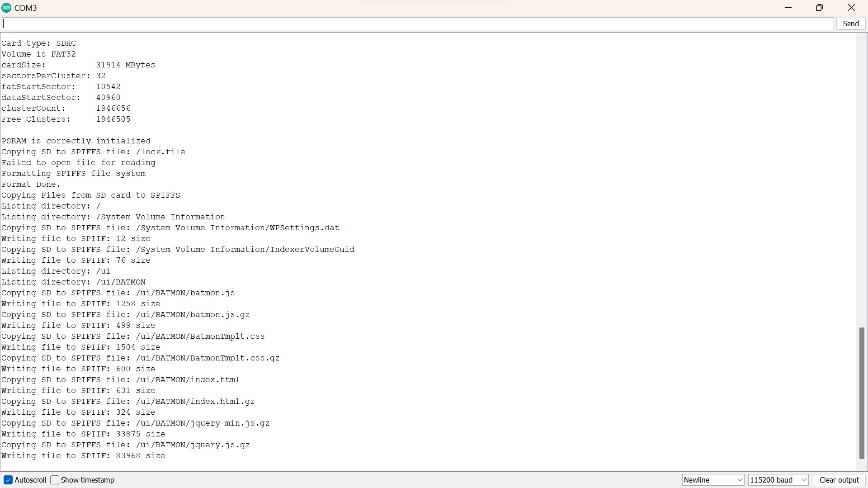
Task: Click 'Writing file to SPIIF: 1258 size'
Action: click(81, 304)
